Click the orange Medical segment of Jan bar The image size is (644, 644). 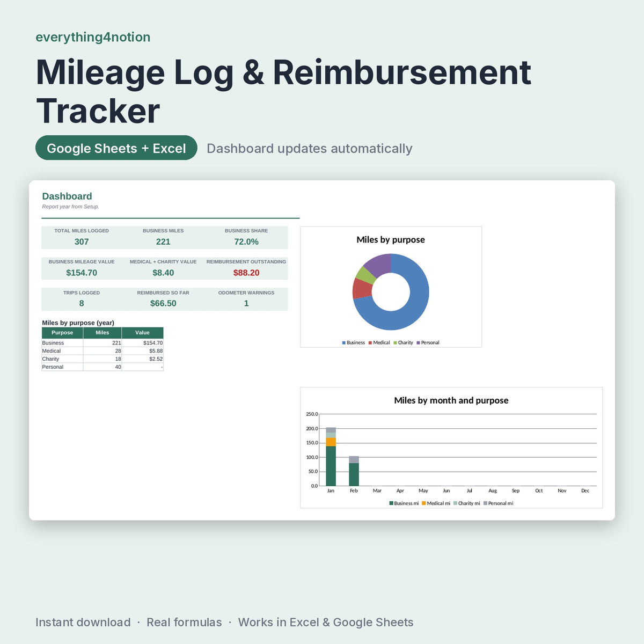[x=331, y=442]
